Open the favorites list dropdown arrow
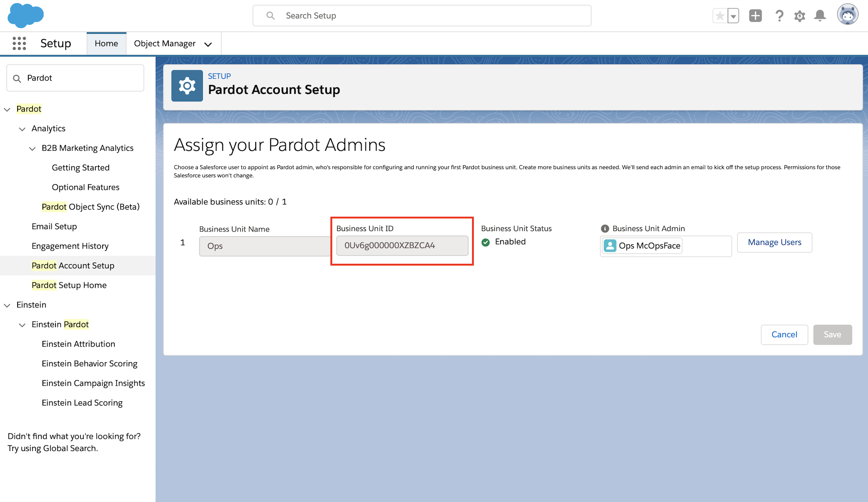 (x=733, y=16)
